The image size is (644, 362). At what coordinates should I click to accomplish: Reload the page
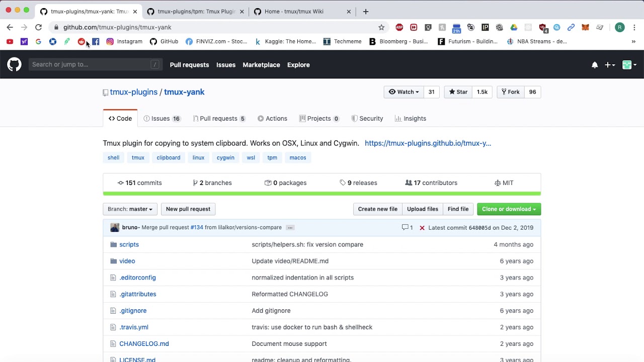(x=38, y=27)
